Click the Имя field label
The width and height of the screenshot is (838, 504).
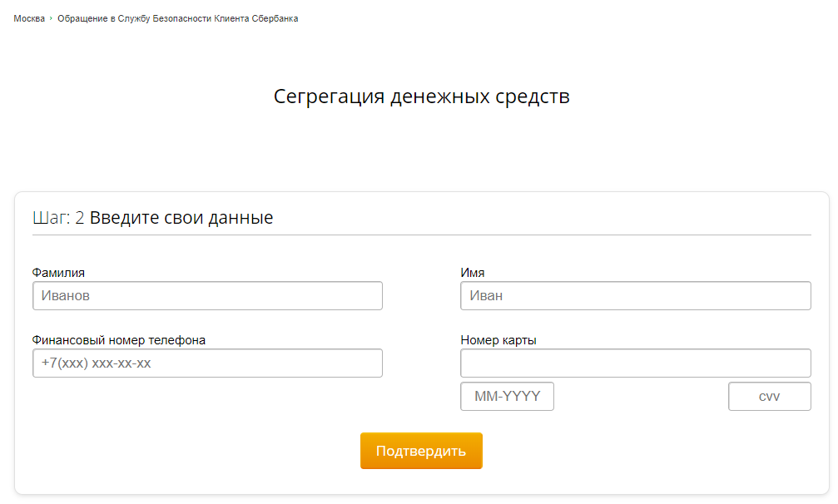tap(472, 273)
